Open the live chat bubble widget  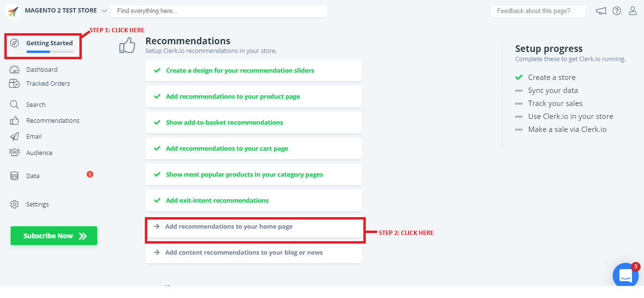(x=625, y=275)
